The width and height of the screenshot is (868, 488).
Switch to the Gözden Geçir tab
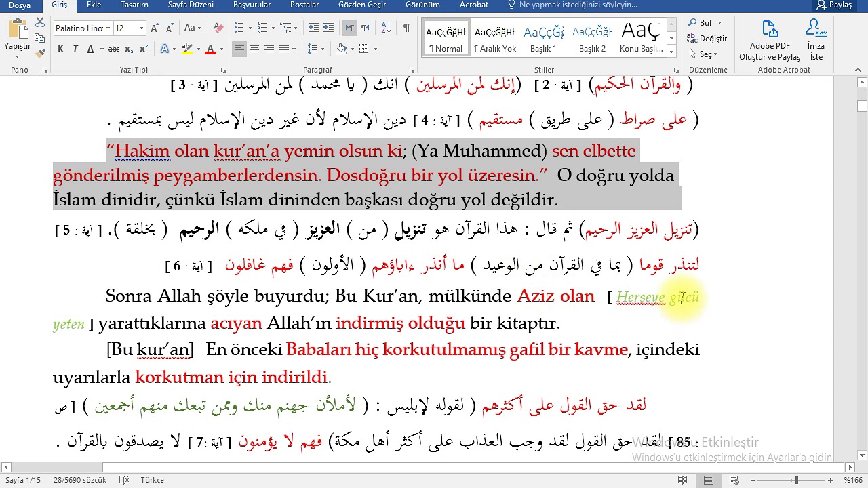coord(362,5)
